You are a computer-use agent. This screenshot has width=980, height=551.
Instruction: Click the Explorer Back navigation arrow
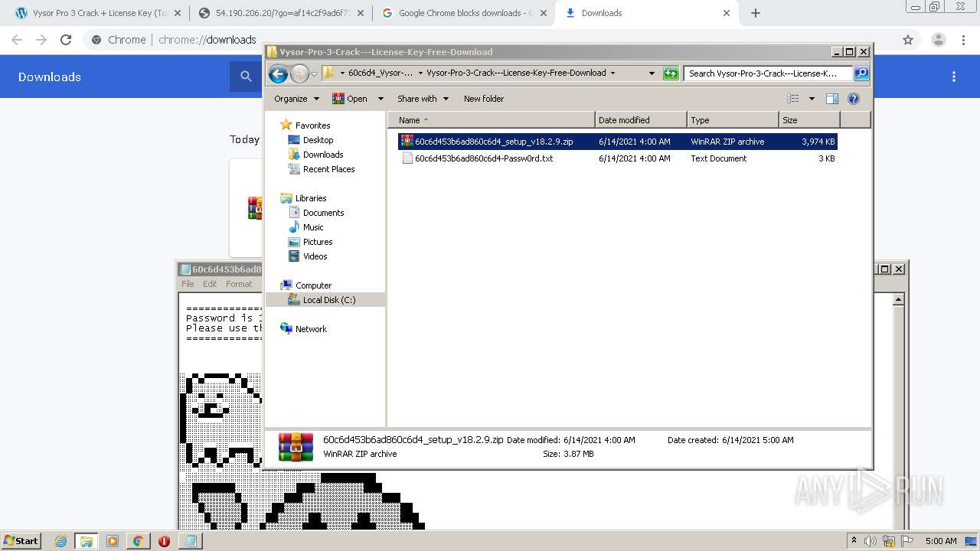[278, 73]
